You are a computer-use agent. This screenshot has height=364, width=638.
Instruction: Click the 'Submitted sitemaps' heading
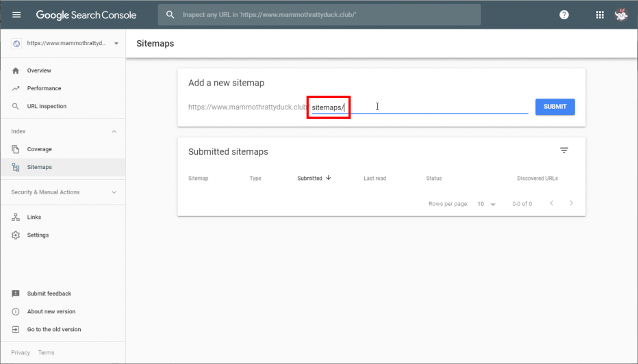(228, 152)
